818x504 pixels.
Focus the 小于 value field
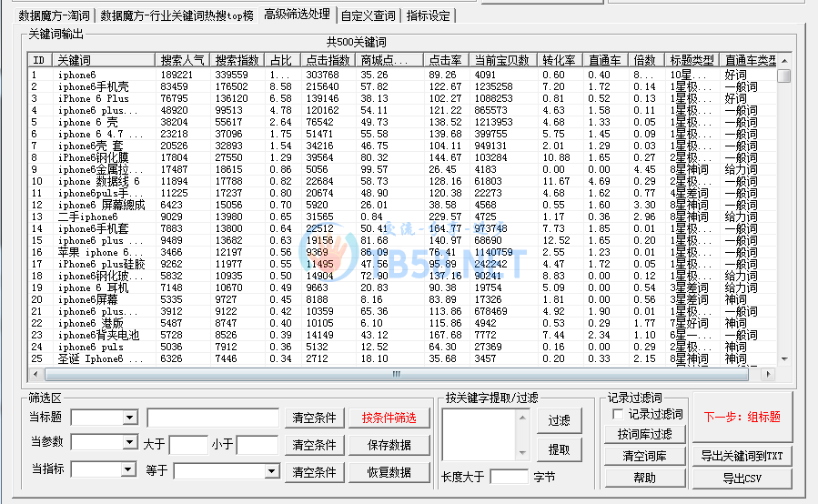click(x=258, y=445)
